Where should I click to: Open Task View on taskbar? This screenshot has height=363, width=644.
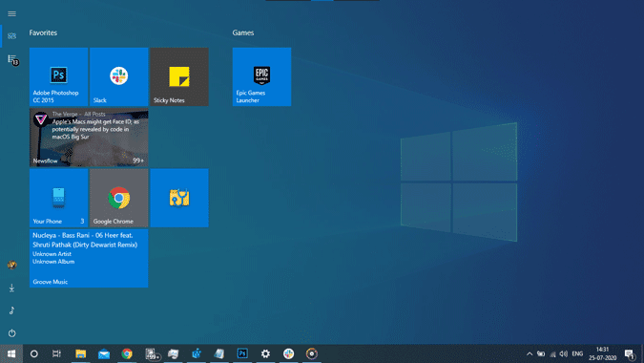[x=56, y=353]
